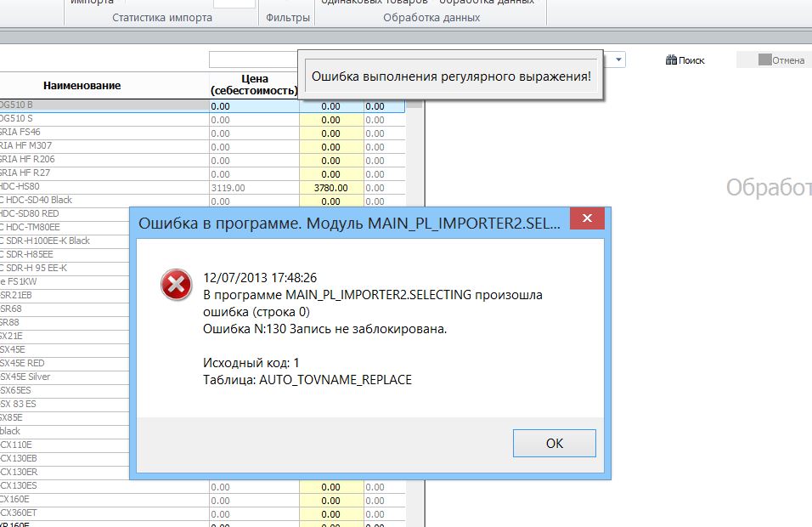
Task: Click the Статистика импорта ribbon group label
Action: click(x=162, y=18)
